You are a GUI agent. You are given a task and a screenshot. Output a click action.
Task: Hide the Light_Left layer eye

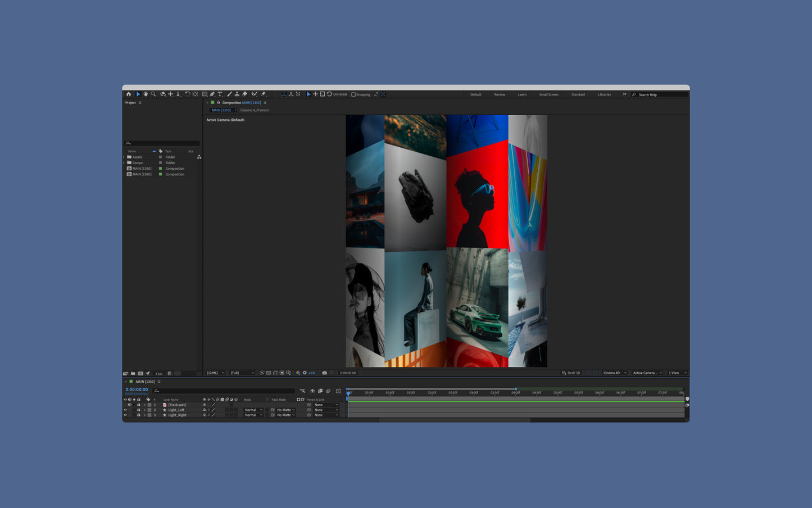pyautogui.click(x=125, y=410)
